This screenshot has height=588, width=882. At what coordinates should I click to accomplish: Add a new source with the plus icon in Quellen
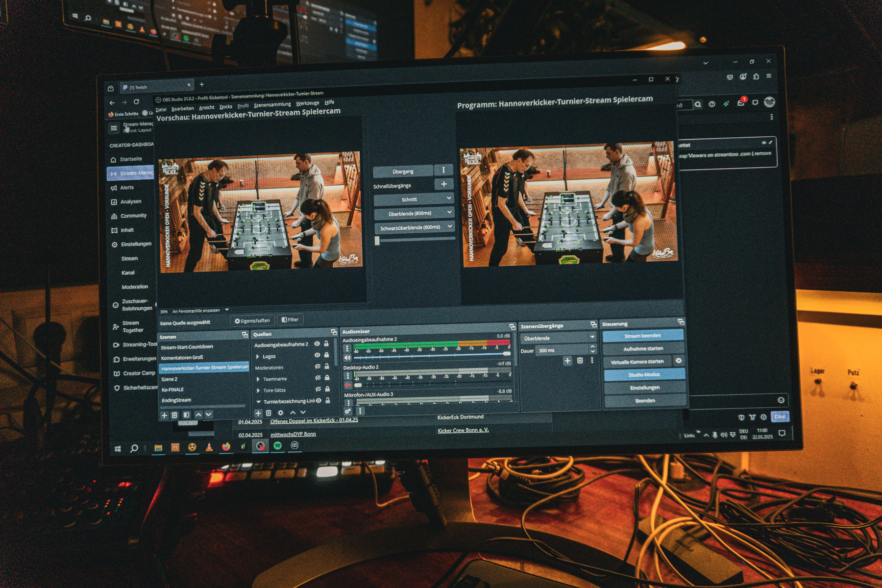258,414
